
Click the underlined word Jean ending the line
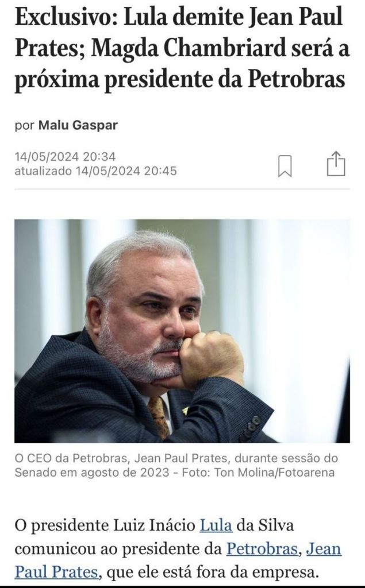point(324,548)
